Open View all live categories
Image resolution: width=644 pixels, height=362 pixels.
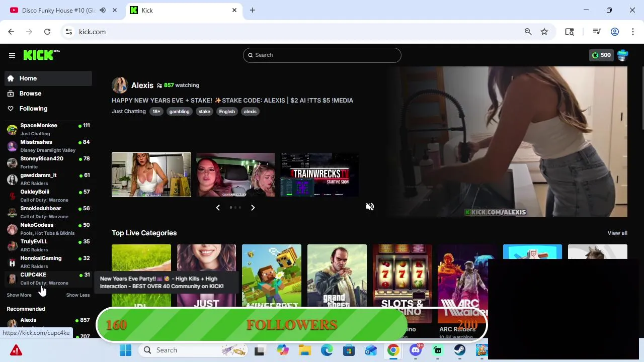pos(617,233)
